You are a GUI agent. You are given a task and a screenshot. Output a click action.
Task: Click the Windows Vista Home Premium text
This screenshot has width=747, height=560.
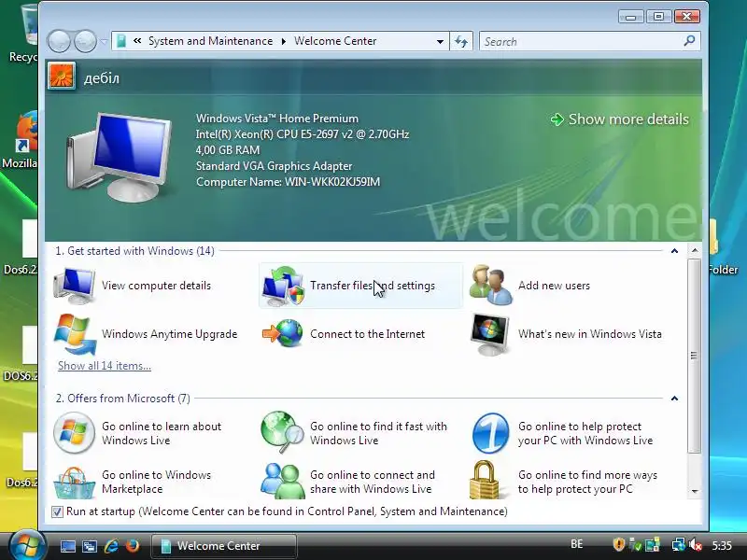(277, 119)
